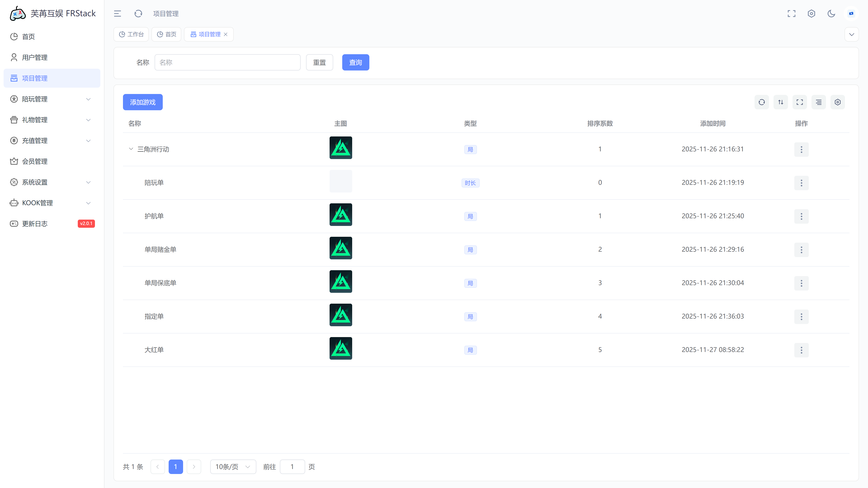The image size is (868, 488).
Task: Open table column settings icon
Action: click(x=837, y=102)
